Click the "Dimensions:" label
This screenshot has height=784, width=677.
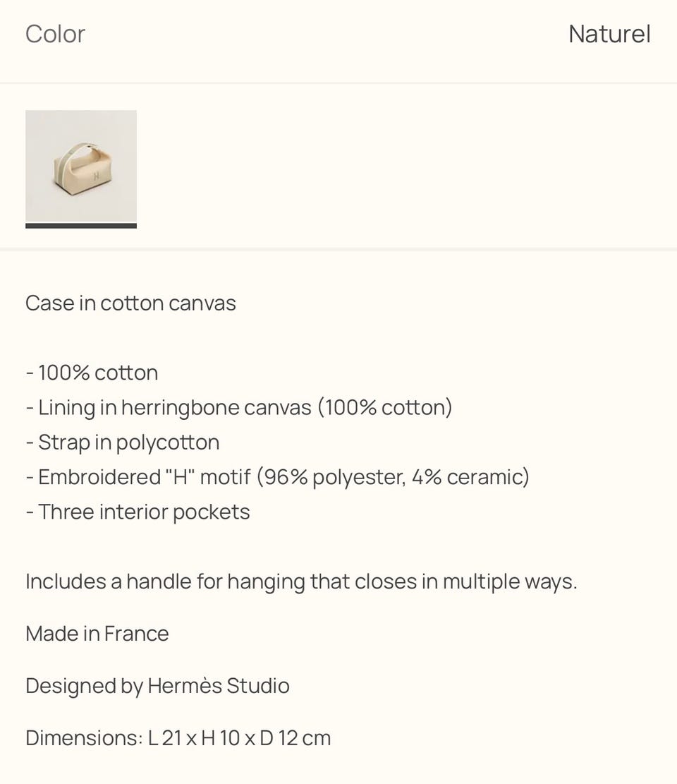coord(85,738)
